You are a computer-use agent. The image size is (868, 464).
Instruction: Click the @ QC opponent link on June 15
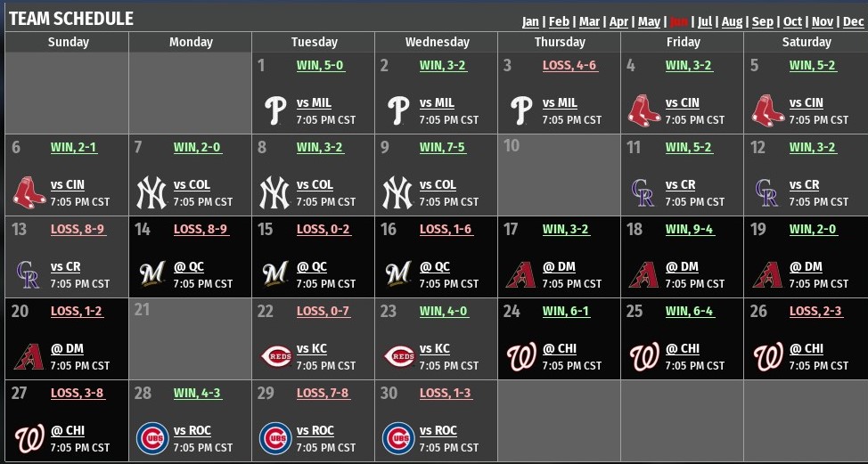(x=312, y=266)
